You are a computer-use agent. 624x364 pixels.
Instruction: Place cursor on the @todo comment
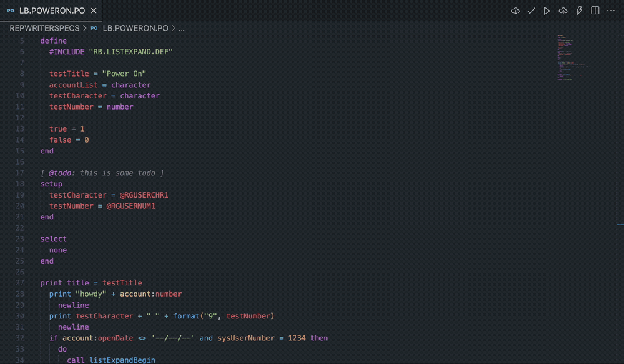(x=59, y=173)
